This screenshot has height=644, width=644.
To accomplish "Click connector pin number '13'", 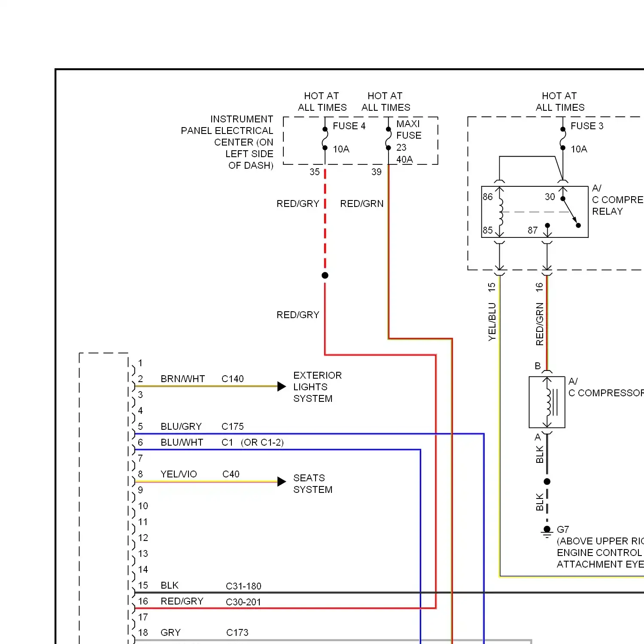I will click(143, 553).
